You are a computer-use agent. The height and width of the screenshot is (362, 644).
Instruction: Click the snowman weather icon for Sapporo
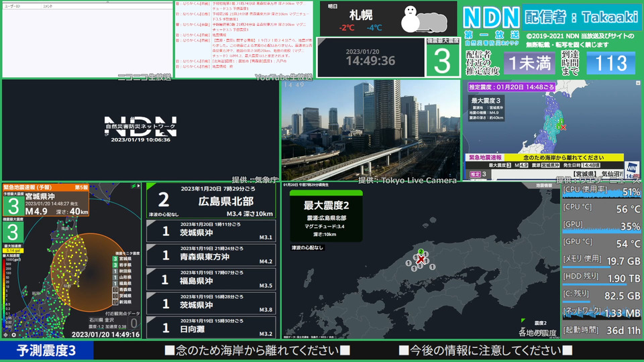click(x=423, y=19)
